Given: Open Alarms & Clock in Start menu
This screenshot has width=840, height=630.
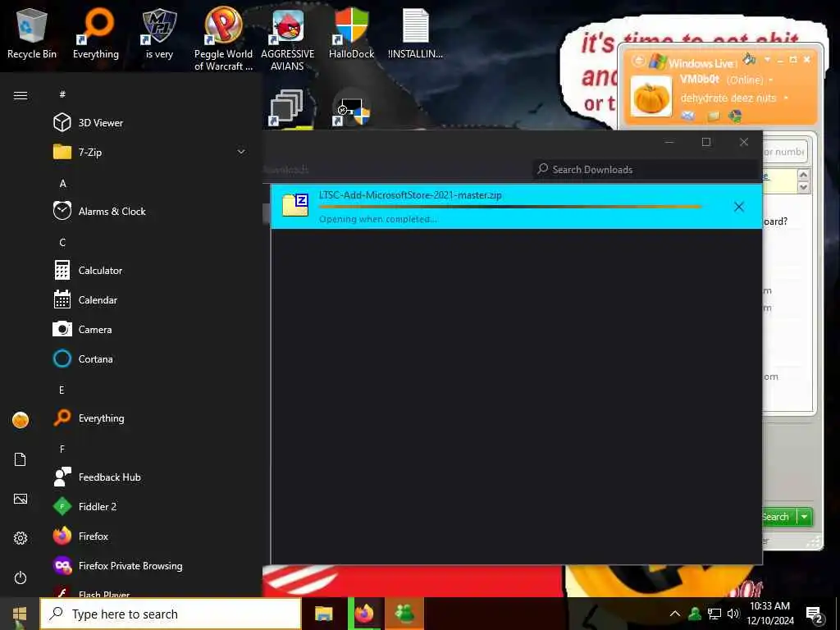Looking at the screenshot, I should coord(152,211).
